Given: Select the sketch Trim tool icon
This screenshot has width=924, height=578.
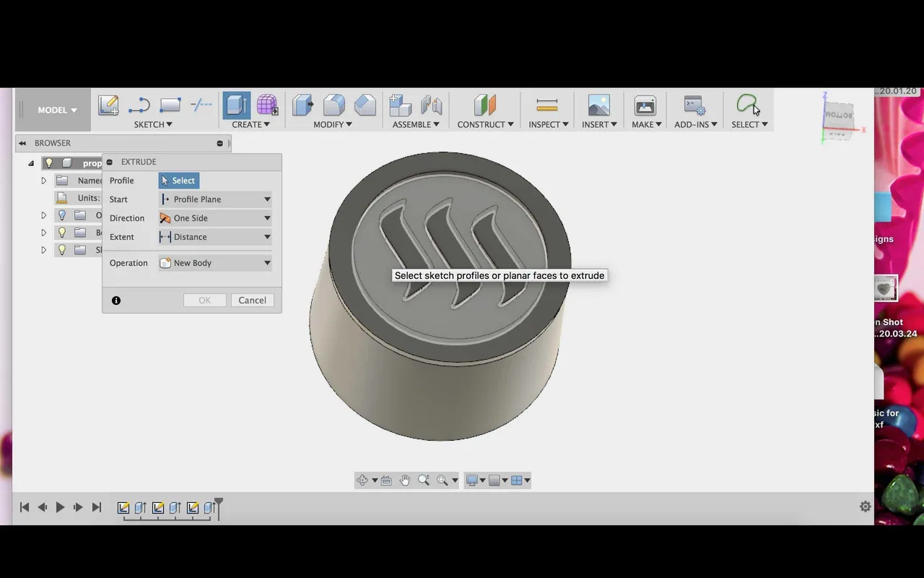Looking at the screenshot, I should coord(201,105).
